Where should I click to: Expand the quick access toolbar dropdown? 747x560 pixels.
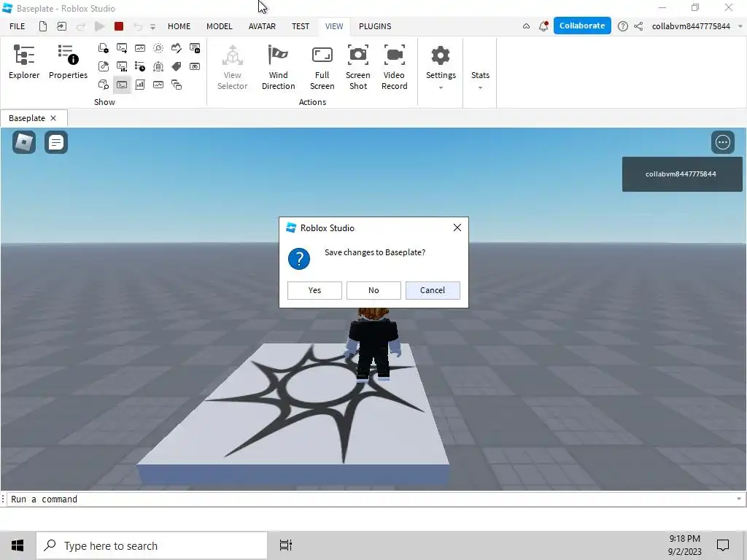[x=153, y=27]
